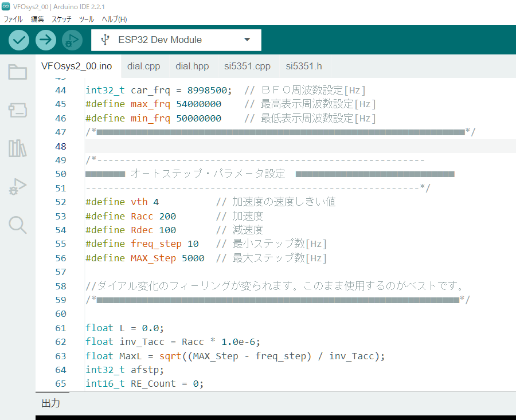The width and height of the screenshot is (516, 420).
Task: Click the 1.0e-6 constant on line 62
Action: (239, 342)
